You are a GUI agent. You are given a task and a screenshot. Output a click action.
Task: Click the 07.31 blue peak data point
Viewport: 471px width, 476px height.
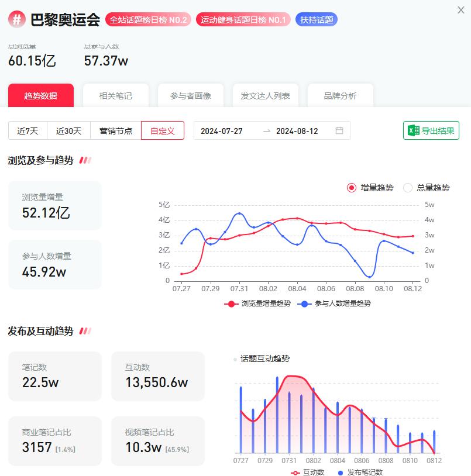click(239, 213)
